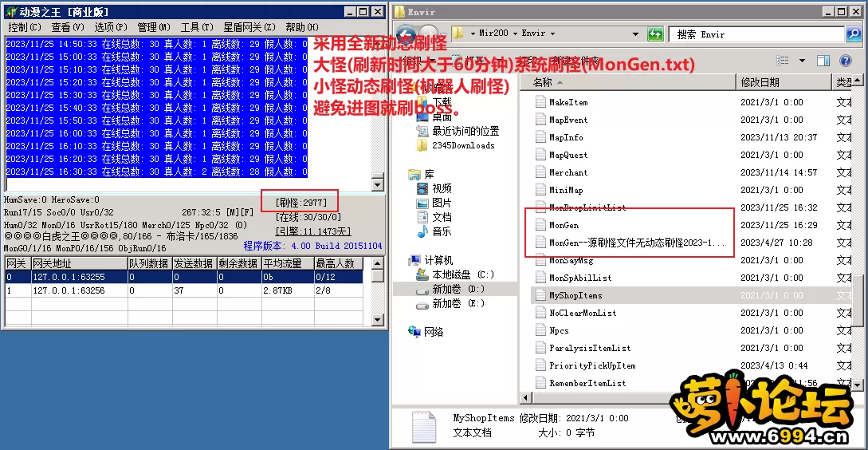Image resolution: width=868 pixels, height=450 pixels.
Task: Click the NoClearMonList file icon
Action: pos(540,313)
